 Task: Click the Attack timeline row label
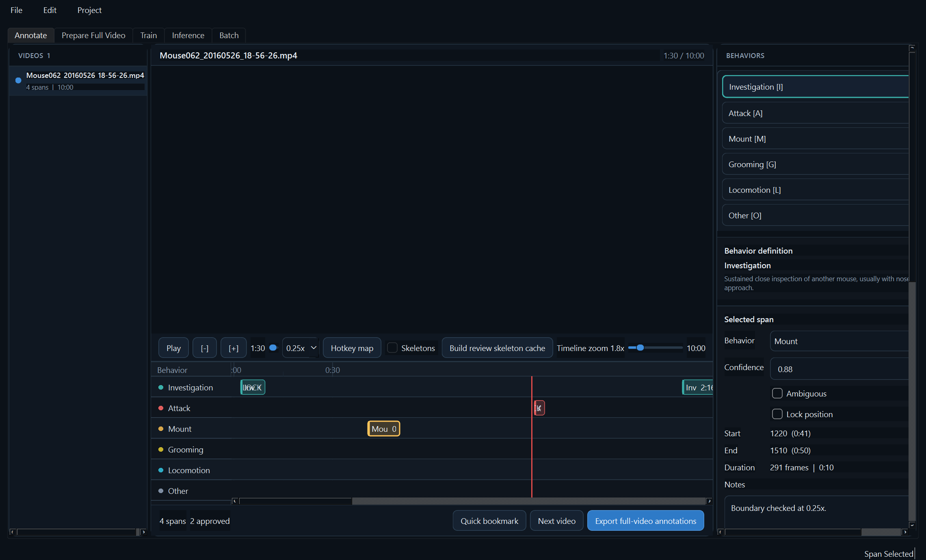pos(179,408)
